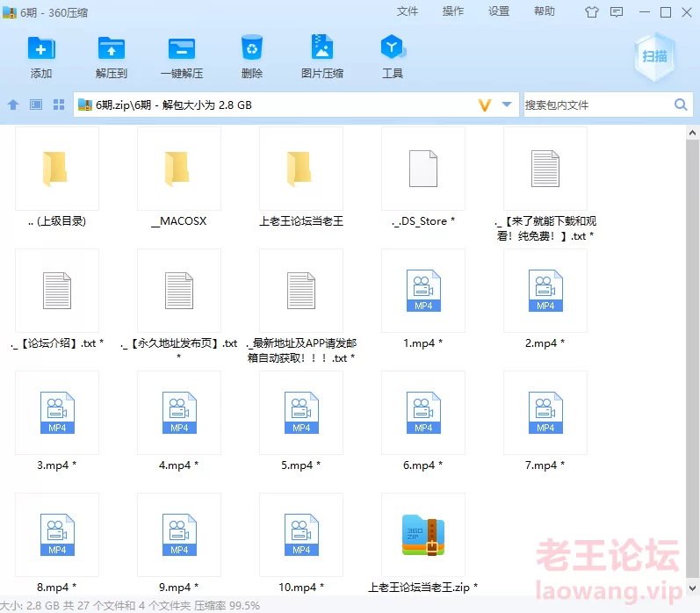Open the 帮助 (Help) menu
Image resolution: width=700 pixels, height=613 pixels.
coord(545,11)
